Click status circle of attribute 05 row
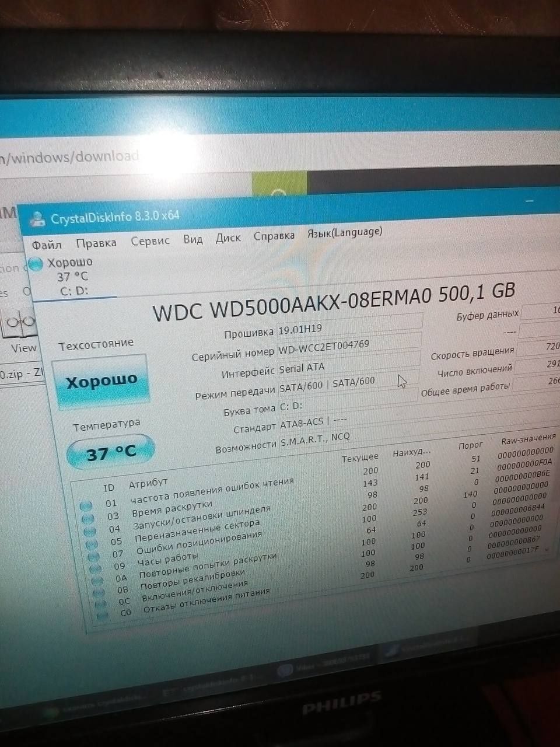 coord(93,544)
